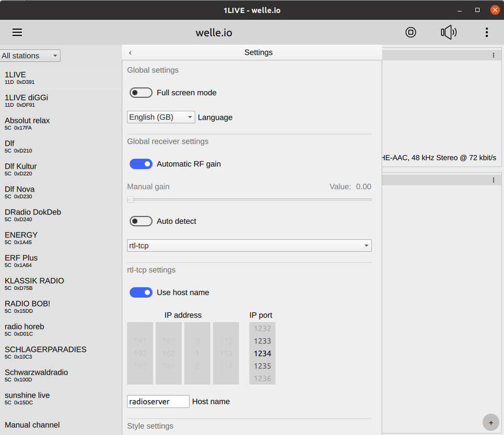504x435 pixels.
Task: Select the 1LIVE diGGi station
Action: pyautogui.click(x=61, y=101)
